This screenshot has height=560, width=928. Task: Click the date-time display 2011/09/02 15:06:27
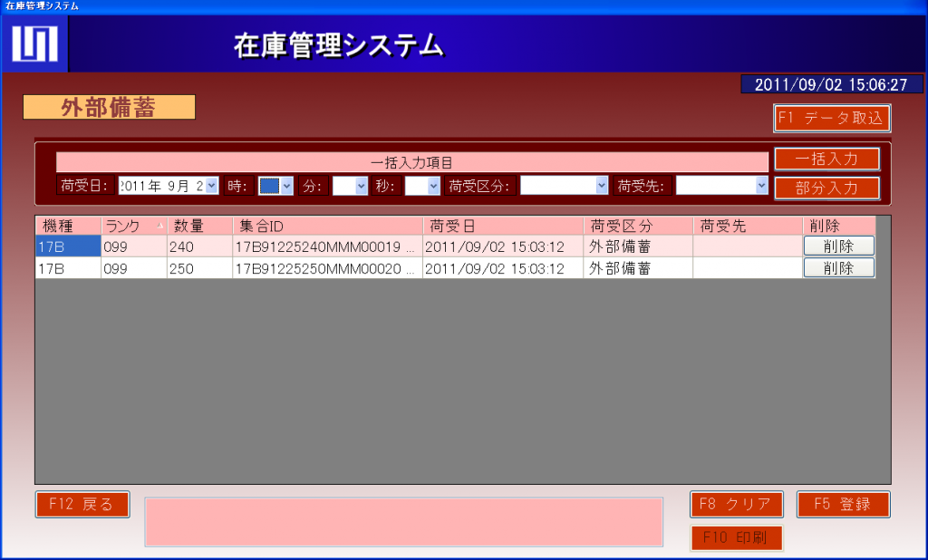[832, 84]
